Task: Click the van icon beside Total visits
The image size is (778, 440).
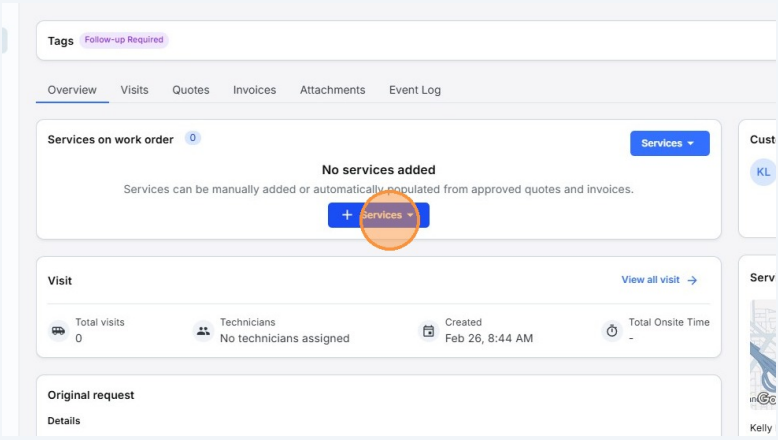Action: [58, 331]
